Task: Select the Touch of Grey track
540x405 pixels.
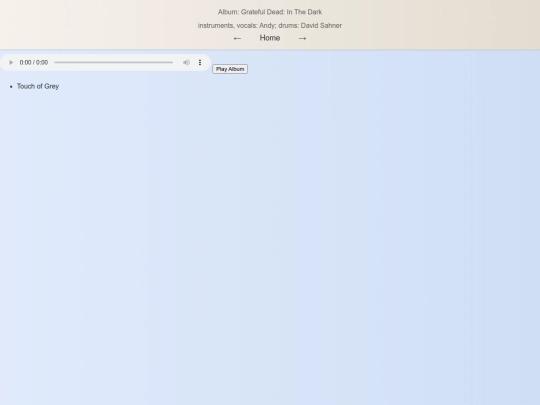Action: [38, 86]
